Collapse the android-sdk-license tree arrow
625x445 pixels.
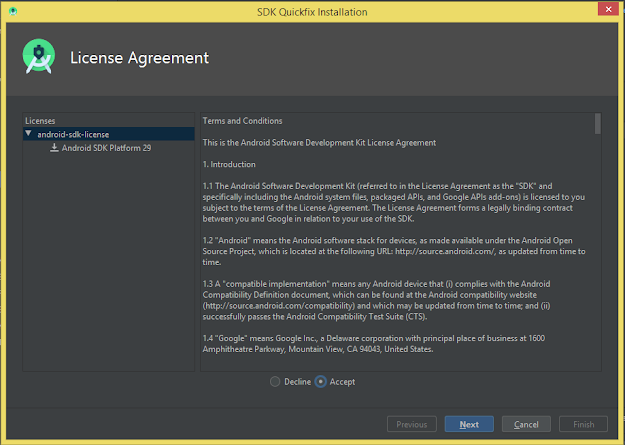28,134
